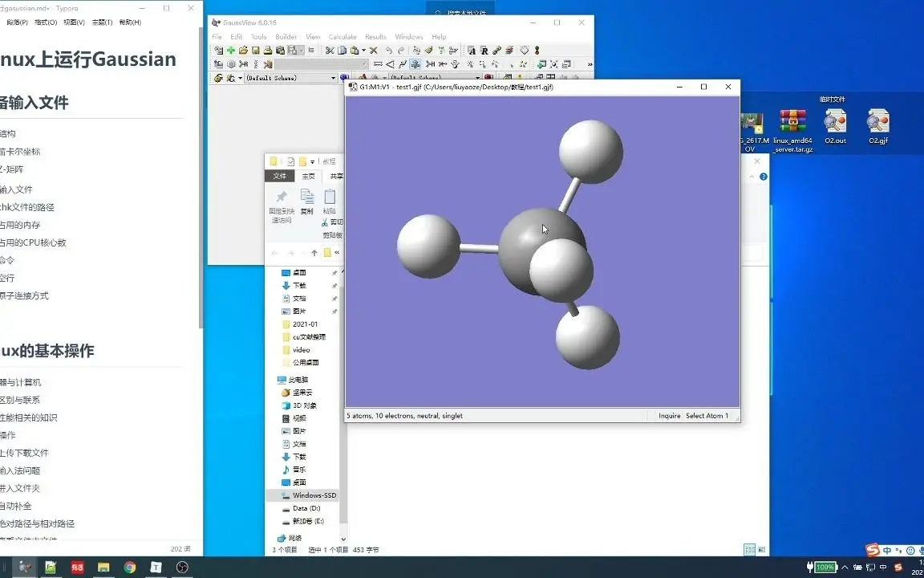This screenshot has height=578, width=924.
Task: Click the Redo arrow in GaussView toolbar
Action: click(401, 50)
